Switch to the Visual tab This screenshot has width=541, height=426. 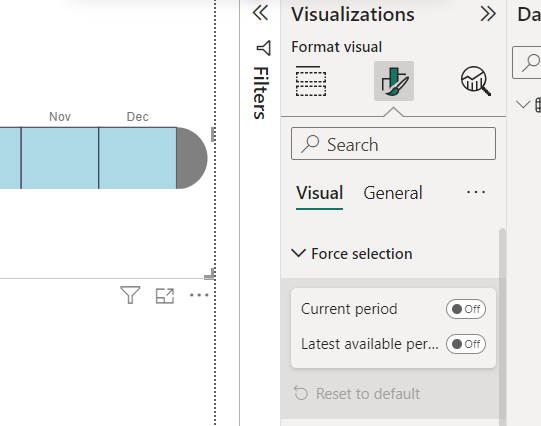point(319,193)
